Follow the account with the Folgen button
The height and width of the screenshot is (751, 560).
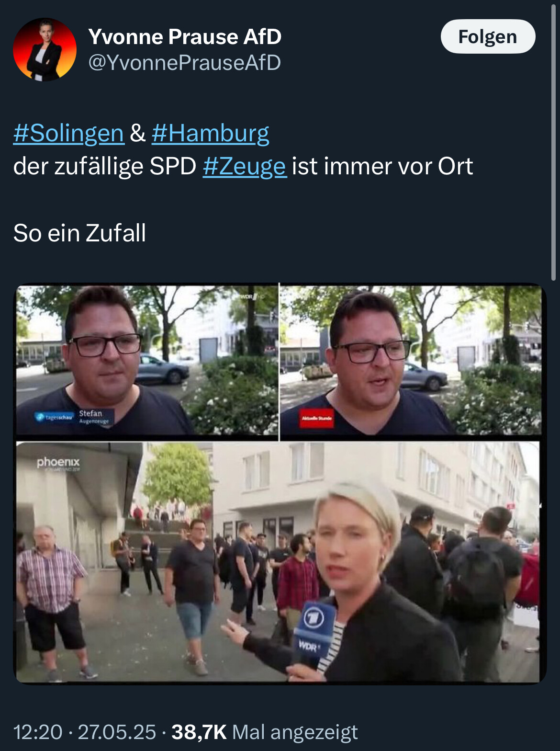pyautogui.click(x=488, y=36)
